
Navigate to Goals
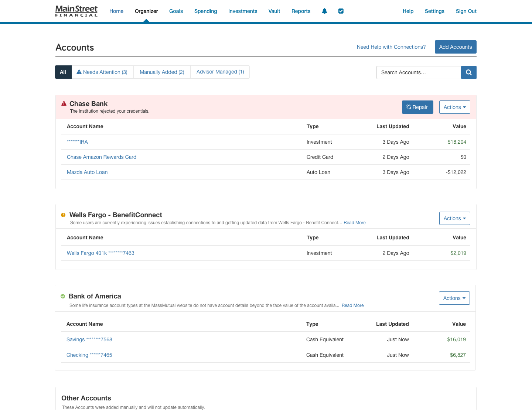[x=176, y=11]
